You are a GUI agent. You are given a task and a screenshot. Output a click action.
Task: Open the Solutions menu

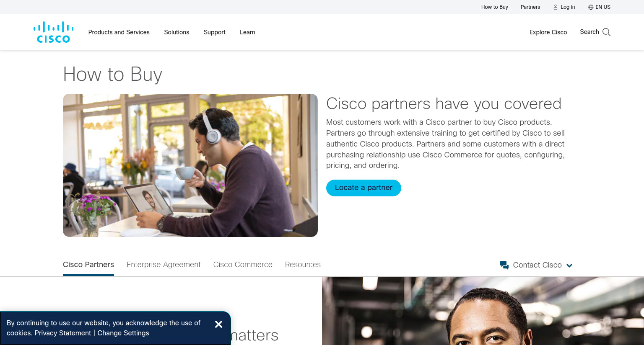[x=177, y=32]
